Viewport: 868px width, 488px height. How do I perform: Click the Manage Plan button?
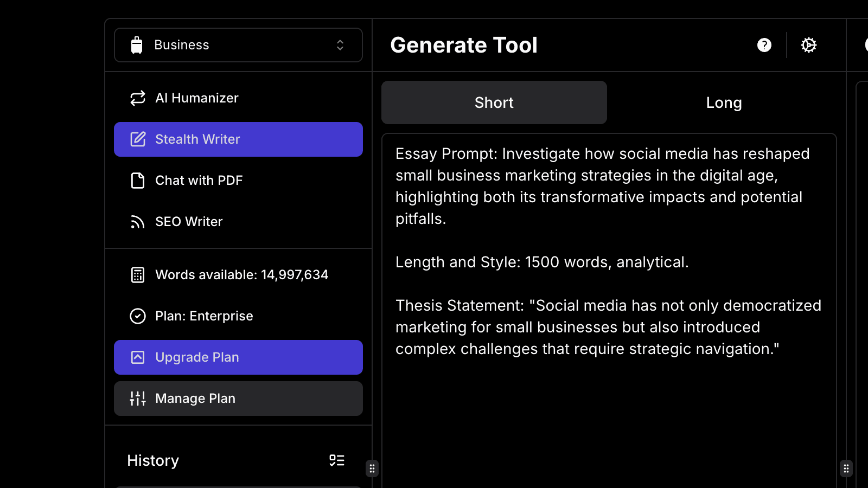[x=238, y=398]
